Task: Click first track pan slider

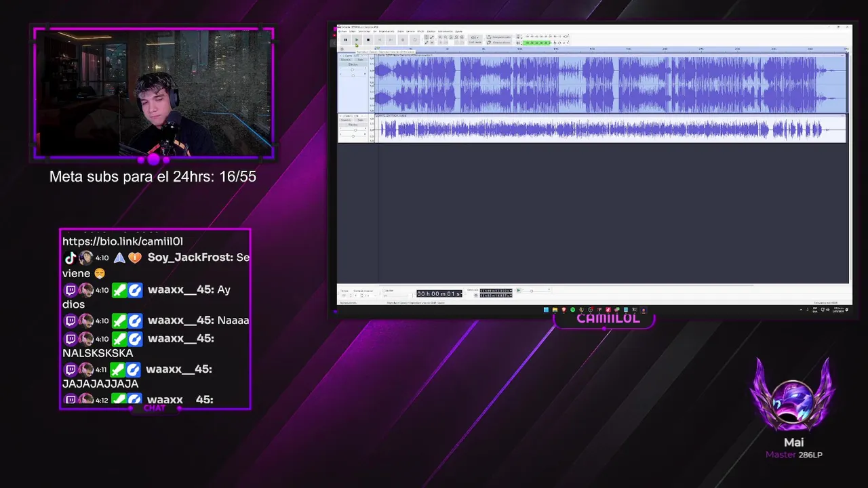Action: pyautogui.click(x=353, y=76)
